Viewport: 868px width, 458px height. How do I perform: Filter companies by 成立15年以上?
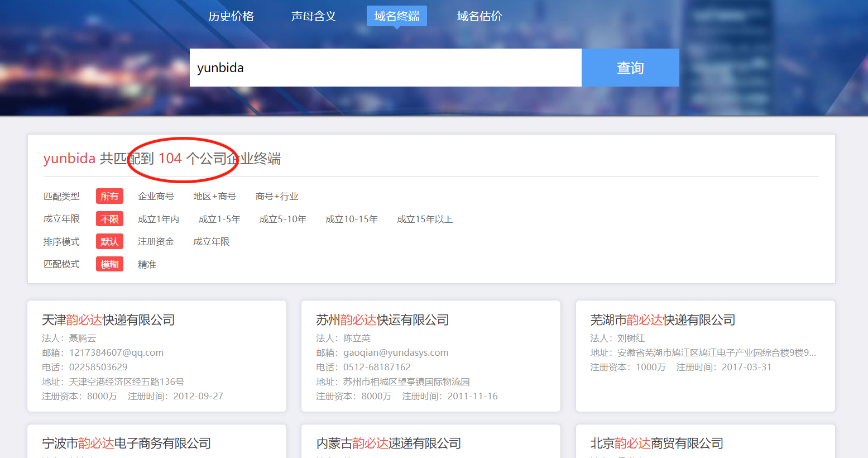pyautogui.click(x=425, y=219)
